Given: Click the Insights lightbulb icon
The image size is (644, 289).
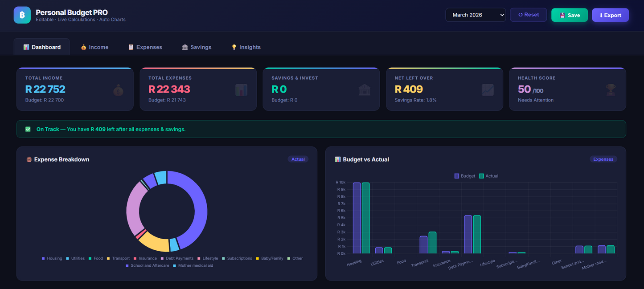Looking at the screenshot, I should (x=234, y=47).
